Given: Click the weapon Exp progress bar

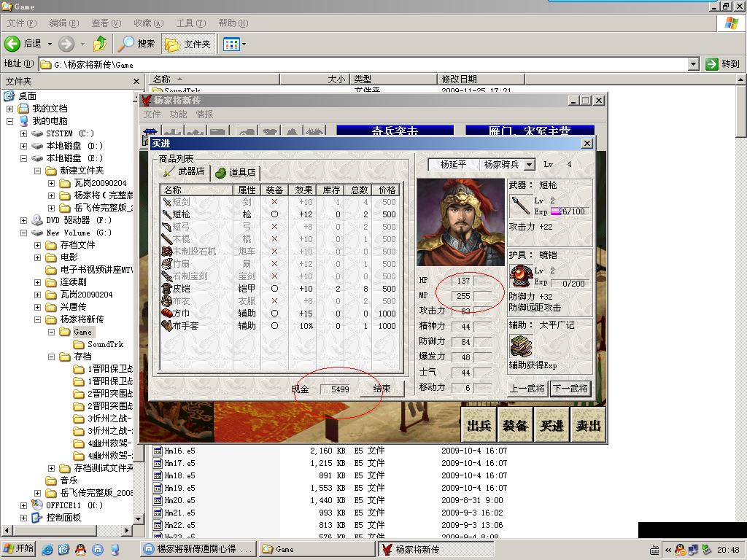Looking at the screenshot, I should pos(567,211).
